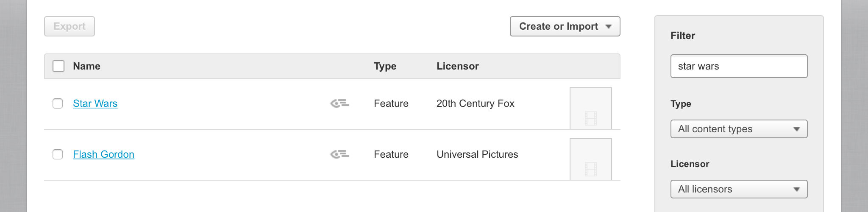
Task: Click the preview icon beside Flash Gordon
Action: pos(339,154)
